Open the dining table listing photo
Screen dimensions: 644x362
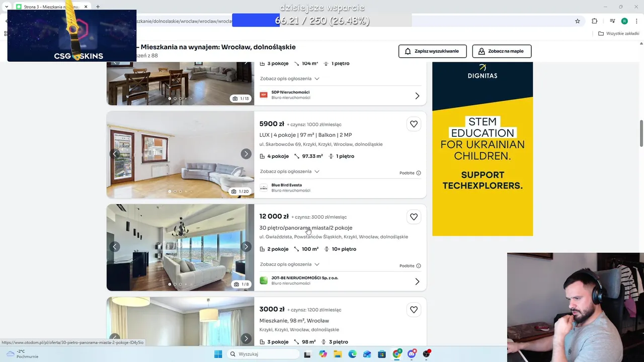[180, 83]
